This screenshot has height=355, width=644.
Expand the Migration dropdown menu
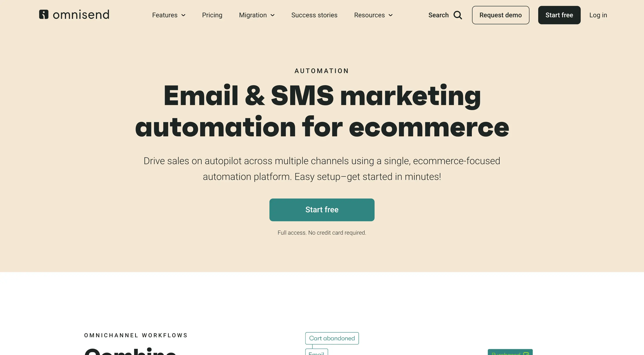tap(257, 15)
